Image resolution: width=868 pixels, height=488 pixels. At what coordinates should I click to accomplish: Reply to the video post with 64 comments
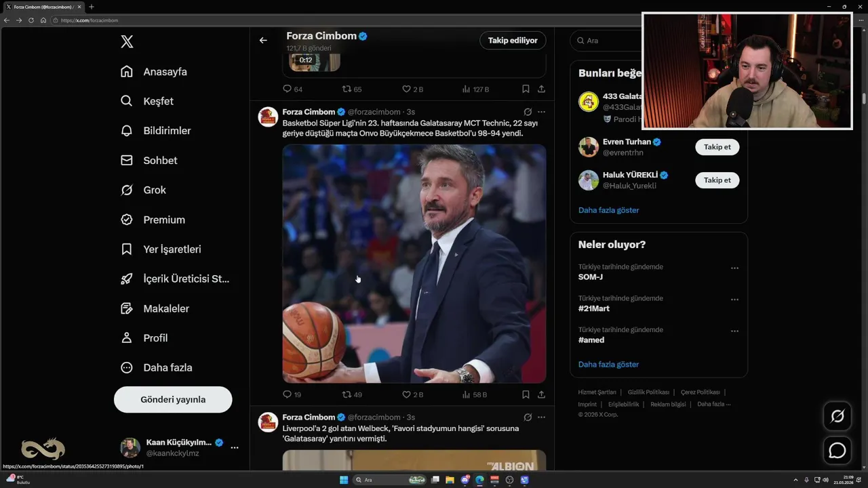pos(292,89)
